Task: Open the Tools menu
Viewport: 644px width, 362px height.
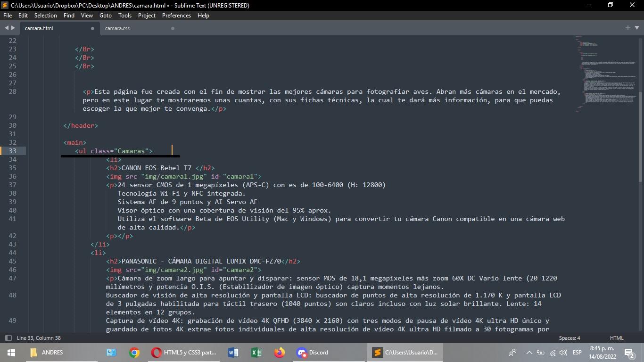Action: [125, 16]
